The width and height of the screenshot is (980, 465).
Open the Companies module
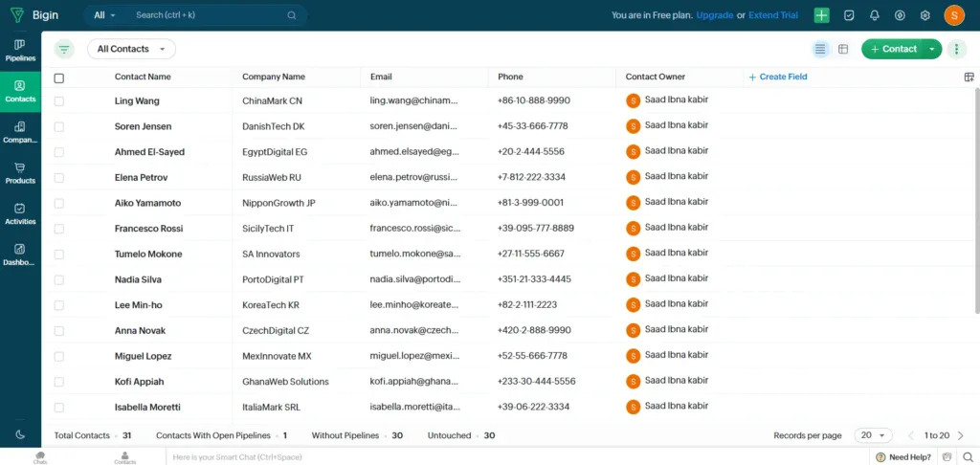(x=20, y=132)
